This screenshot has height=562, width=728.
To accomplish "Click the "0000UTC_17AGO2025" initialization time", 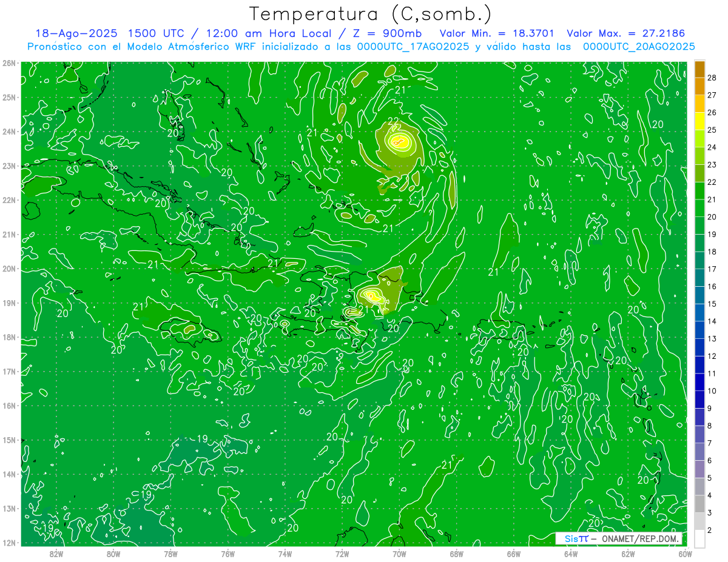I will pyautogui.click(x=413, y=47).
